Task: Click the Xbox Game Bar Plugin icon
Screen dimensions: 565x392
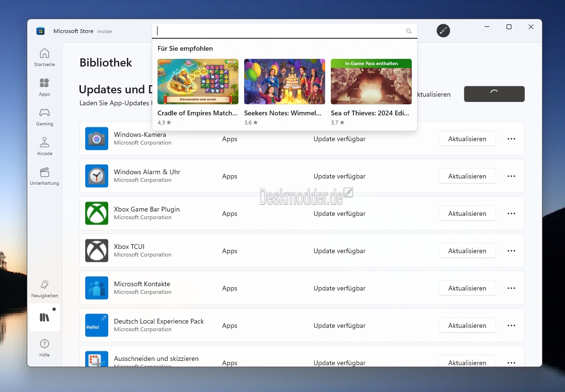Action: 97,213
